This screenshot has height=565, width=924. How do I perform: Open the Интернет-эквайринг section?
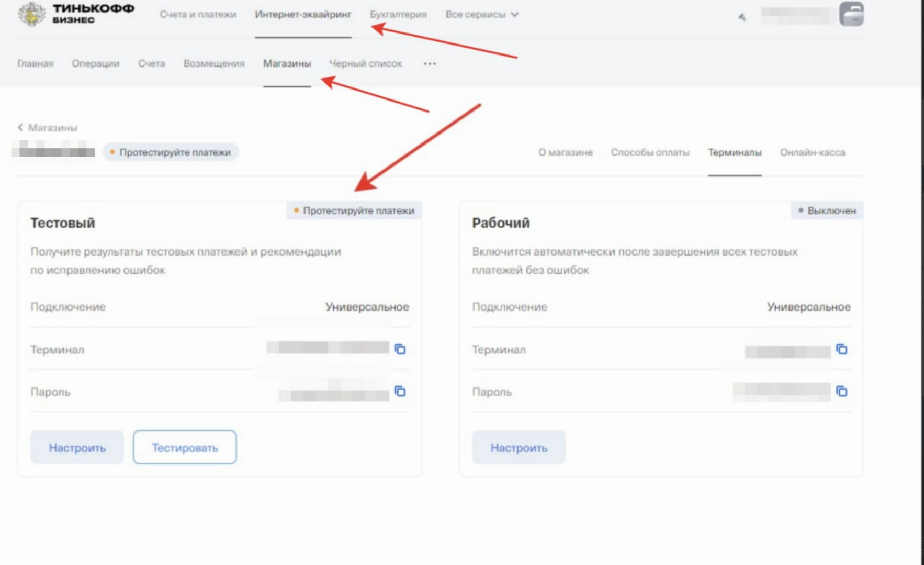point(303,15)
